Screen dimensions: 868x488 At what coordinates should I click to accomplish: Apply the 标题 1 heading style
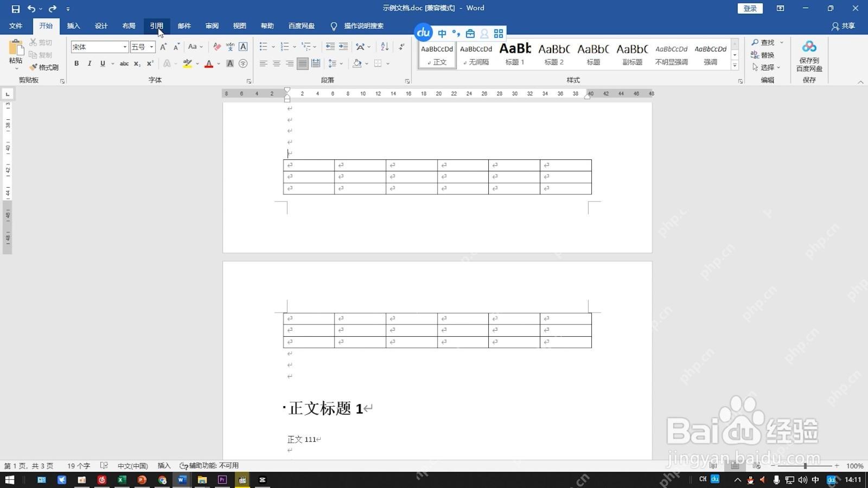(515, 54)
